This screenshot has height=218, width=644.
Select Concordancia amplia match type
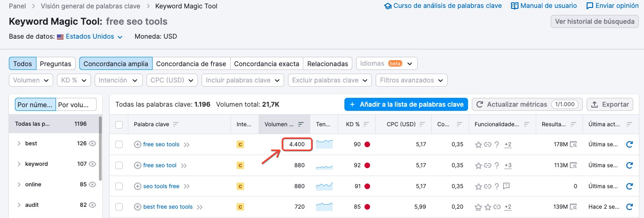coord(116,63)
